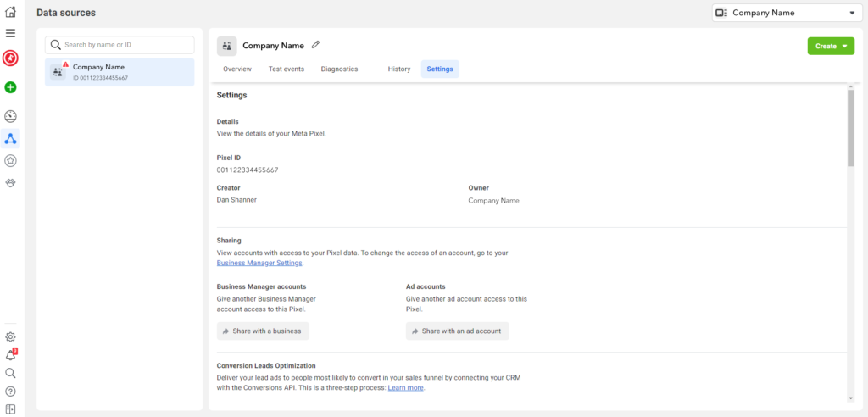
Task: Click the Share with a business button
Action: coord(263,331)
